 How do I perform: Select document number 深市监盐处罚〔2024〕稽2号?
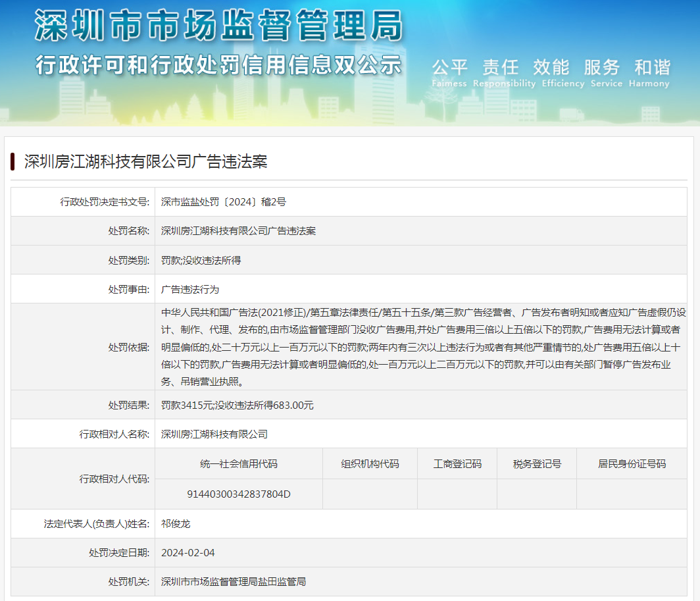pyautogui.click(x=223, y=202)
